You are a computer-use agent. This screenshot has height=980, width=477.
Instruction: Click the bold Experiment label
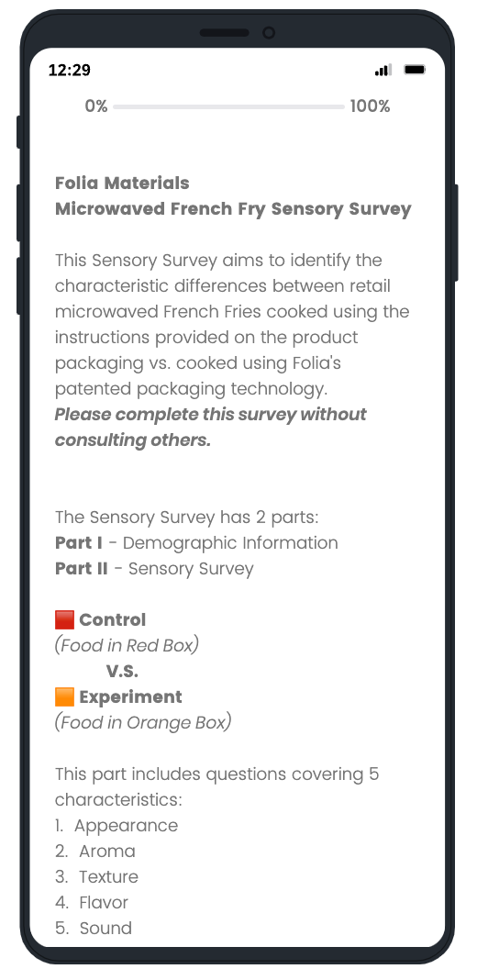[x=130, y=697]
